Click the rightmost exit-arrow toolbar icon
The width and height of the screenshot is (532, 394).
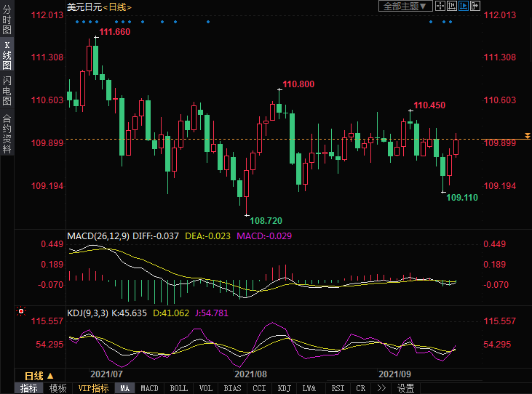(477, 6)
